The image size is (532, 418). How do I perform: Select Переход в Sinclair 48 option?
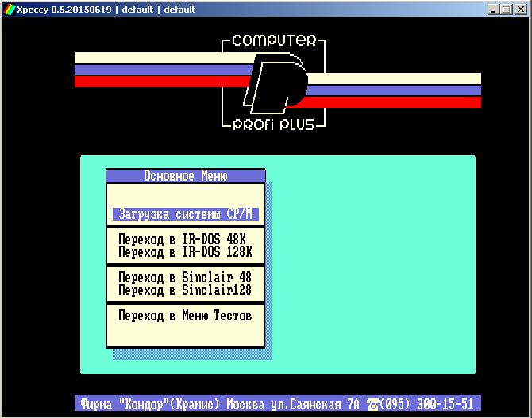184,278
